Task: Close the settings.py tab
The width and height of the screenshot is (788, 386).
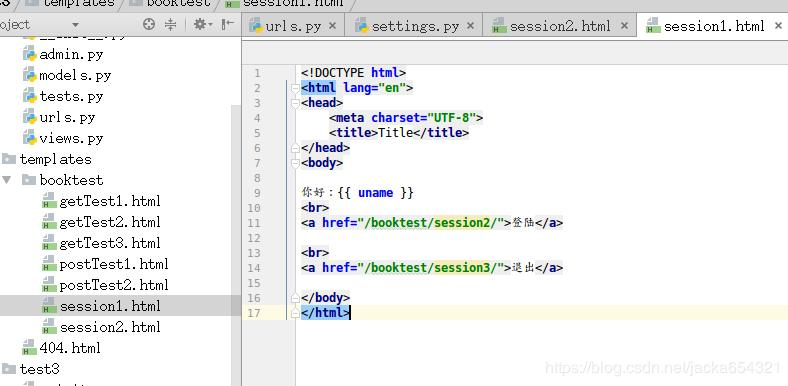Action: pos(470,26)
